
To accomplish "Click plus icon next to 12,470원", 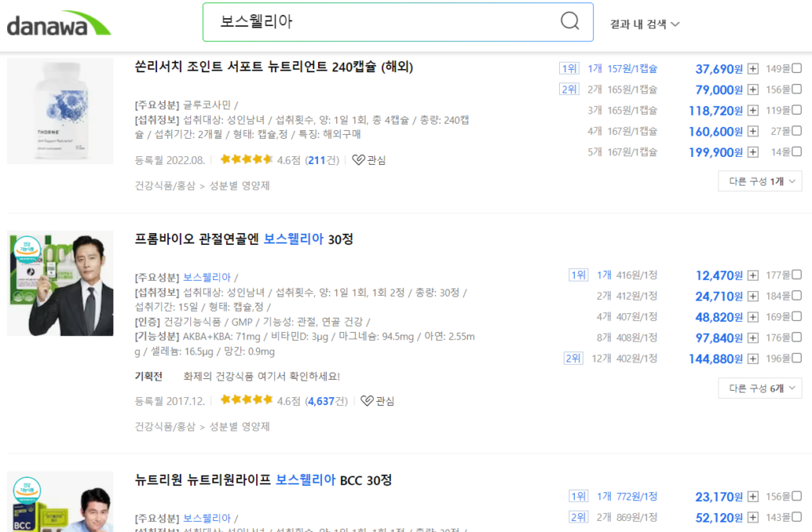I will (x=753, y=275).
